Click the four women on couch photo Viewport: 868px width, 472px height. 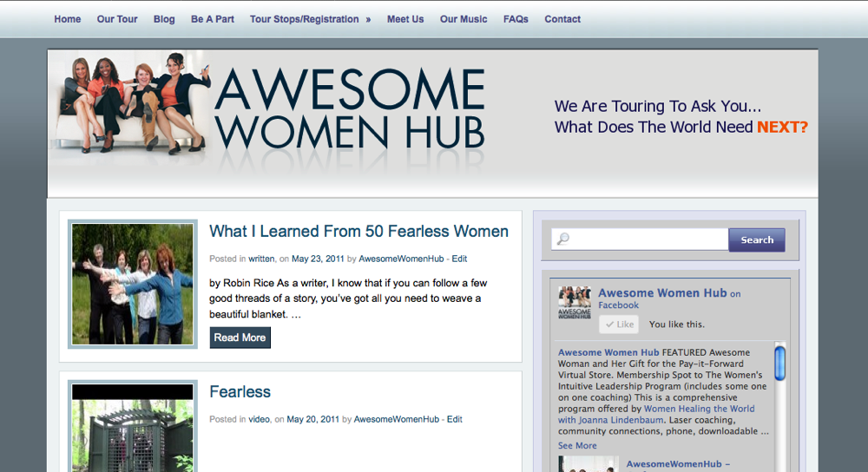tap(133, 103)
